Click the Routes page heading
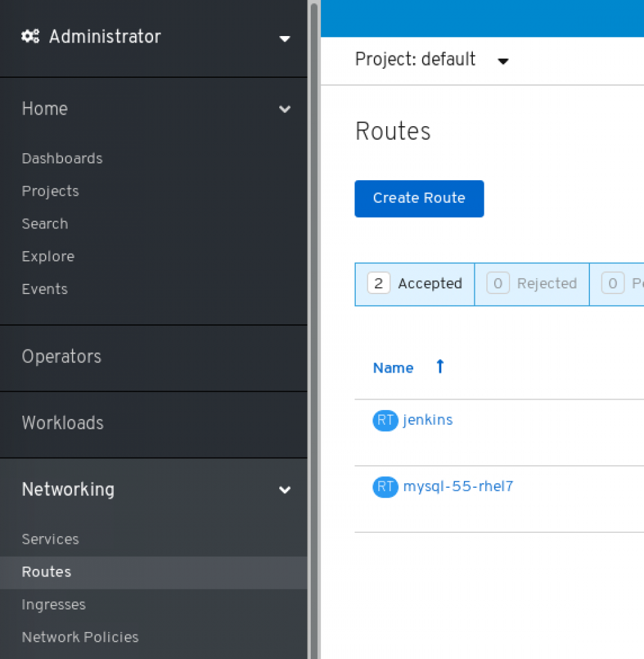Image resolution: width=644 pixels, height=659 pixels. 393,131
